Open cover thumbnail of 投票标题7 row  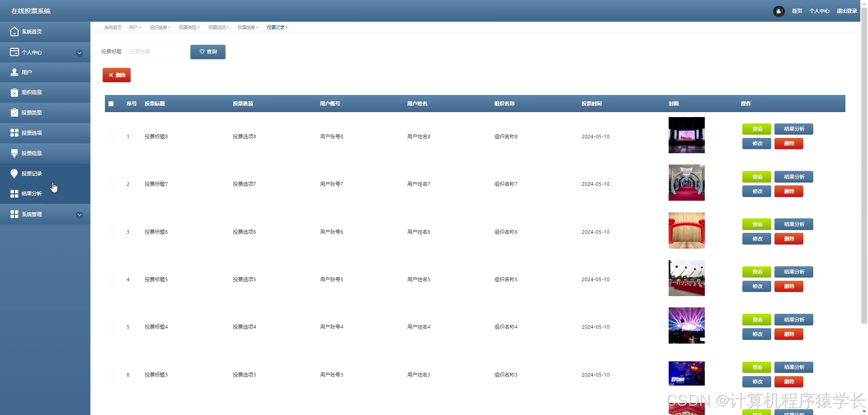[x=687, y=183]
